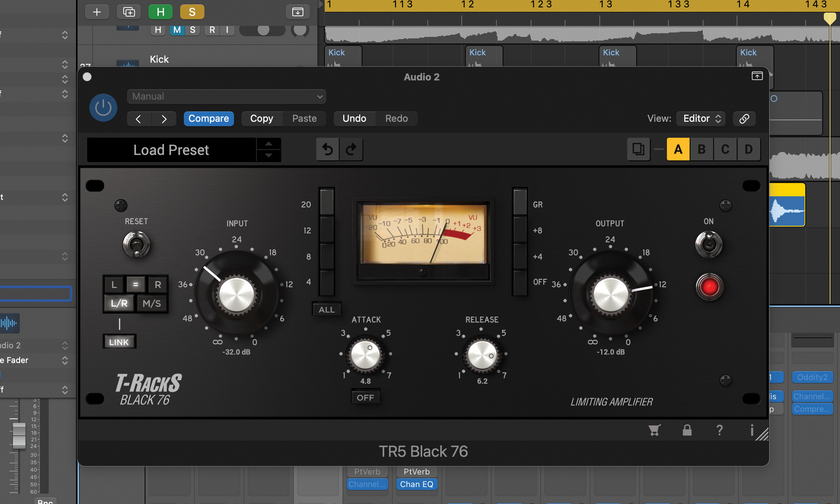The height and width of the screenshot is (504, 840).
Task: Click the Copy button to copy settings
Action: 261,118
